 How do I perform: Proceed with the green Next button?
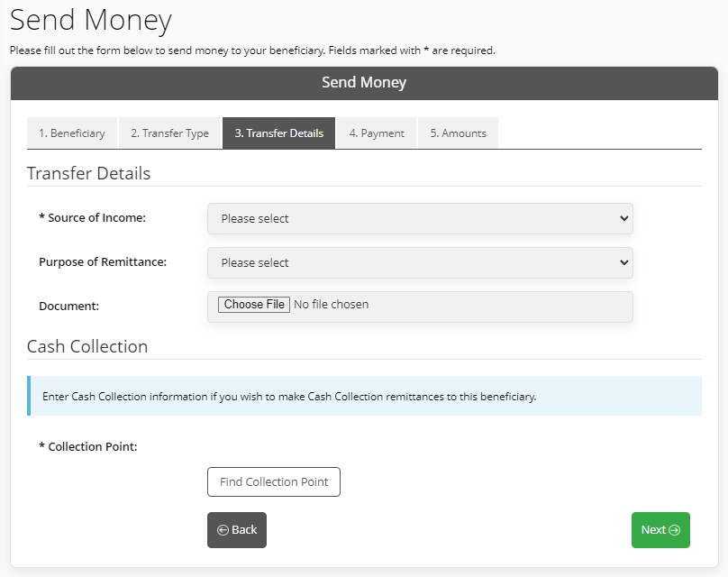coord(660,530)
